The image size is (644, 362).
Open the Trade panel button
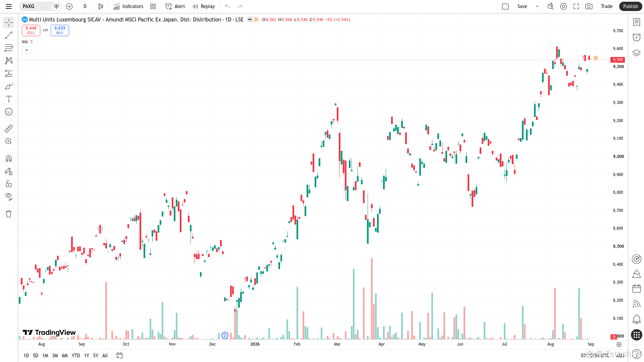click(x=606, y=6)
